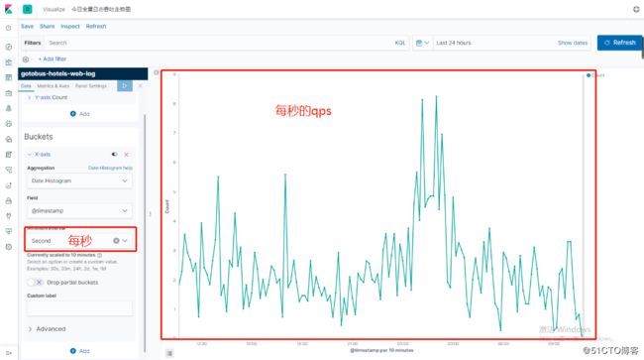Click Show dates link
The height and width of the screenshot is (360, 644).
(x=573, y=43)
